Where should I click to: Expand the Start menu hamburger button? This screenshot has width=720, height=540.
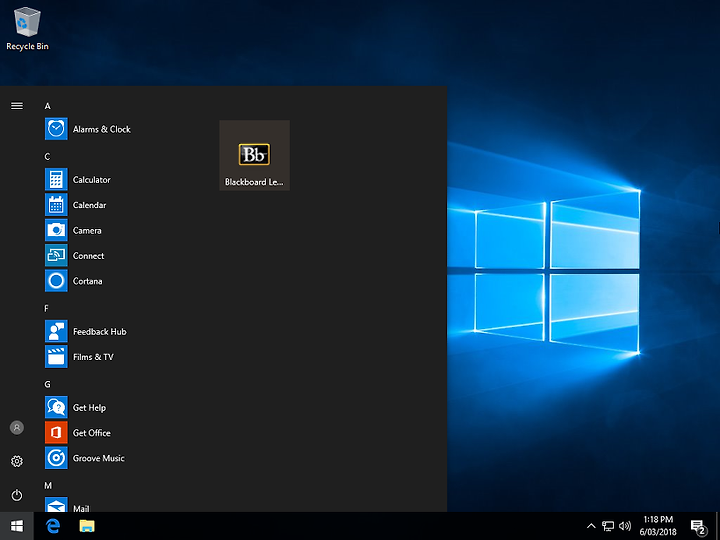pyautogui.click(x=17, y=106)
